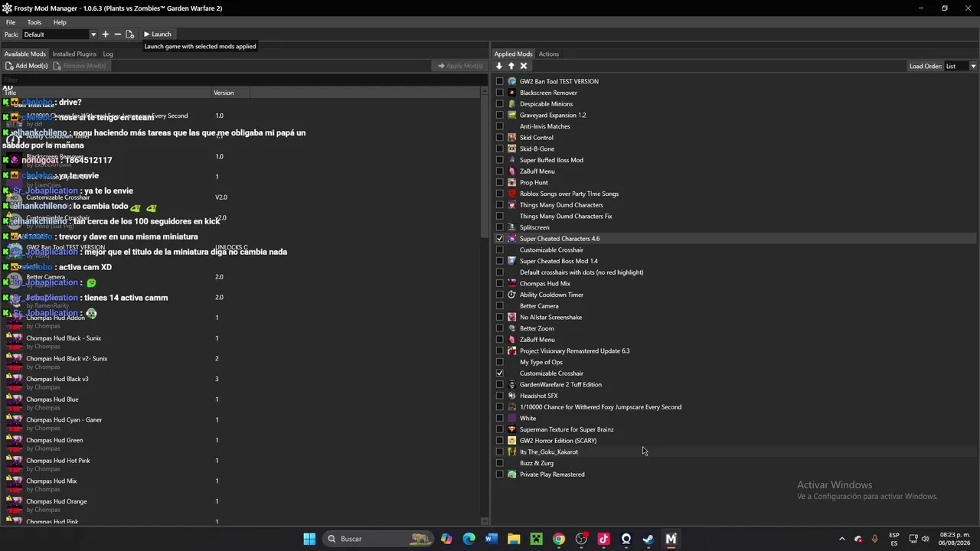Select the Available Mods tab
The width and height of the screenshot is (980, 551).
pos(25,54)
